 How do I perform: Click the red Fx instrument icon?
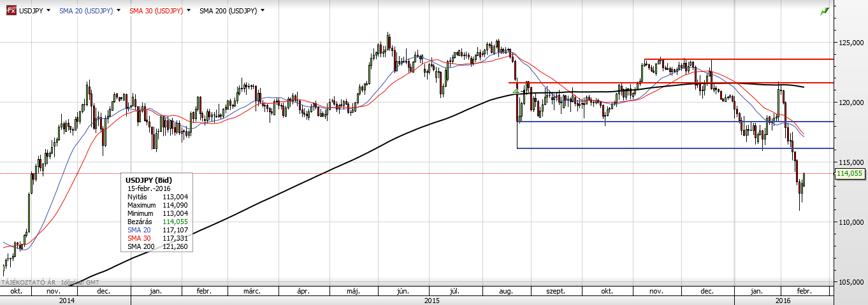click(11, 11)
